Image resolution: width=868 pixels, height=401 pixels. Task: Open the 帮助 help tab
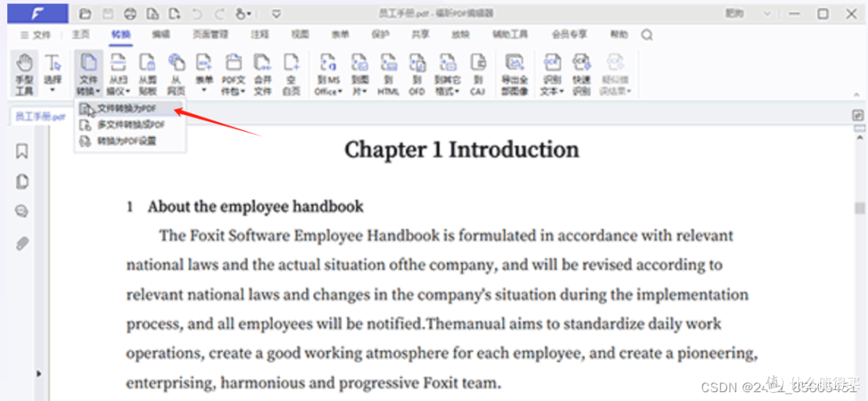[x=619, y=35]
